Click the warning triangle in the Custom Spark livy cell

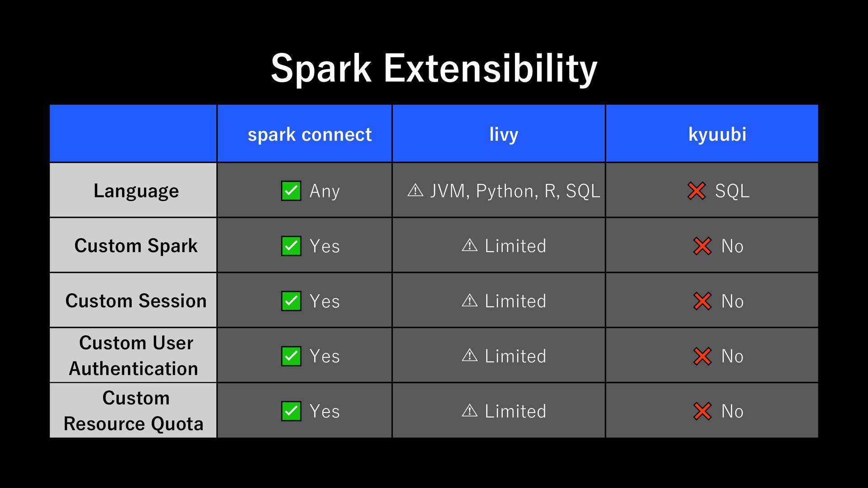[x=470, y=245]
